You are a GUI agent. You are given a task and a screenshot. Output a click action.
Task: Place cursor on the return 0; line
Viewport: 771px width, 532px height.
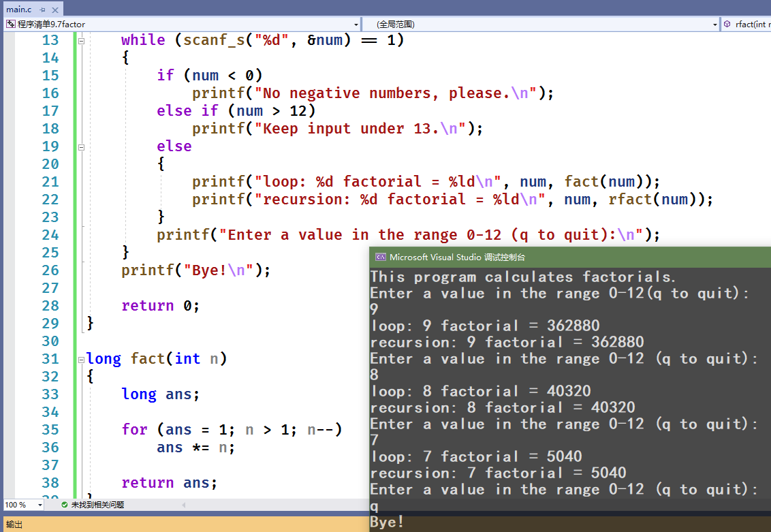pos(160,306)
